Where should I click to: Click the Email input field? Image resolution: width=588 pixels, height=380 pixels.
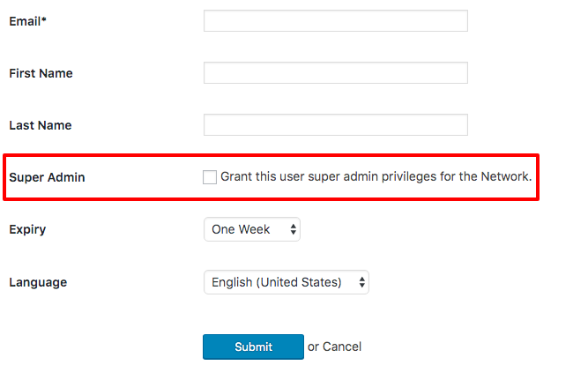tap(335, 21)
